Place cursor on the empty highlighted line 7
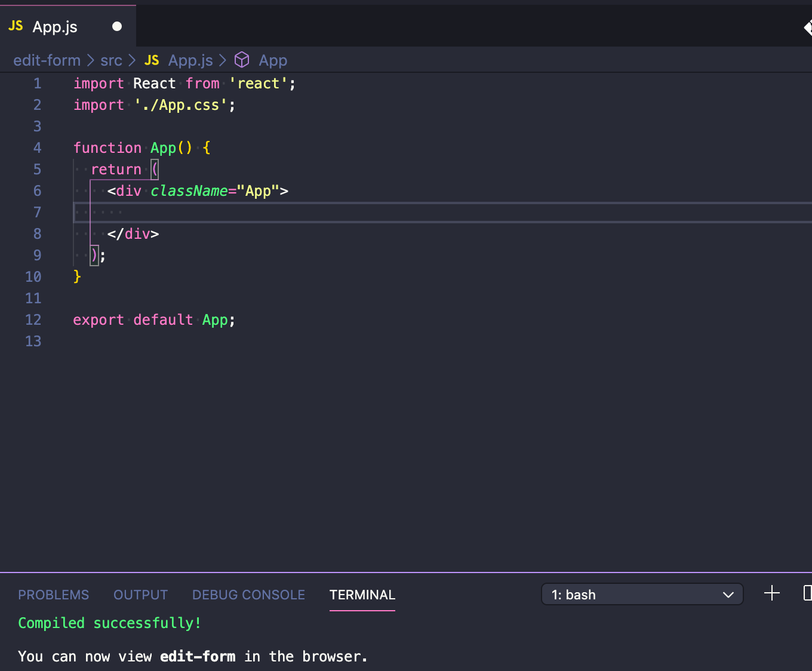This screenshot has width=812, height=671. coord(442,213)
